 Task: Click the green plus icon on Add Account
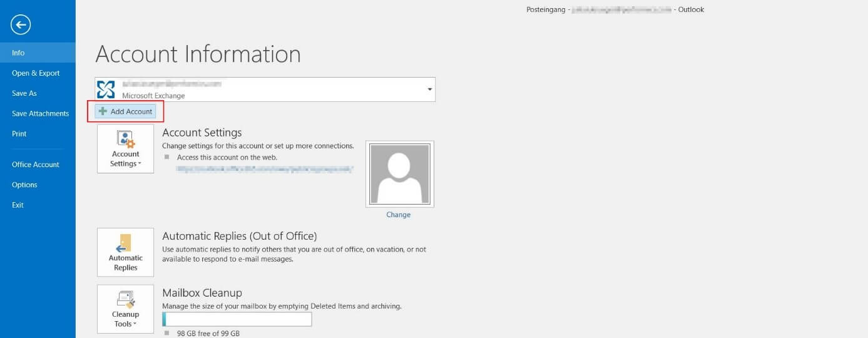(103, 111)
